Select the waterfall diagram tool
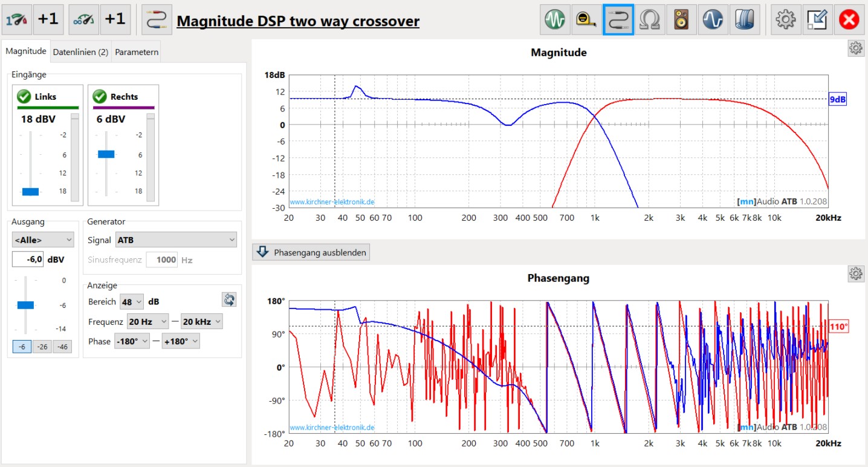The height and width of the screenshot is (467, 868). (745, 19)
